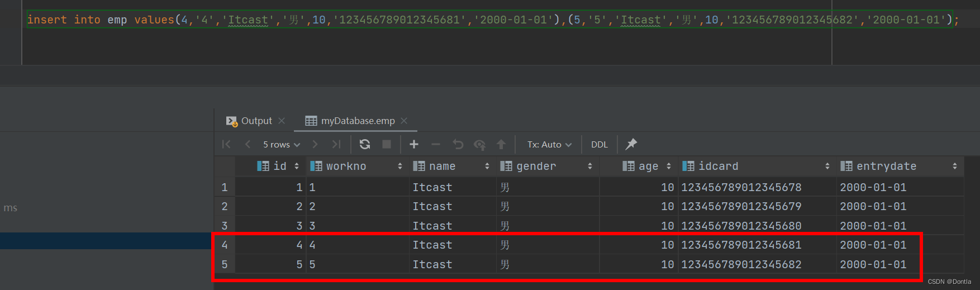980x290 pixels.
Task: Close the Output tab
Action: click(282, 121)
